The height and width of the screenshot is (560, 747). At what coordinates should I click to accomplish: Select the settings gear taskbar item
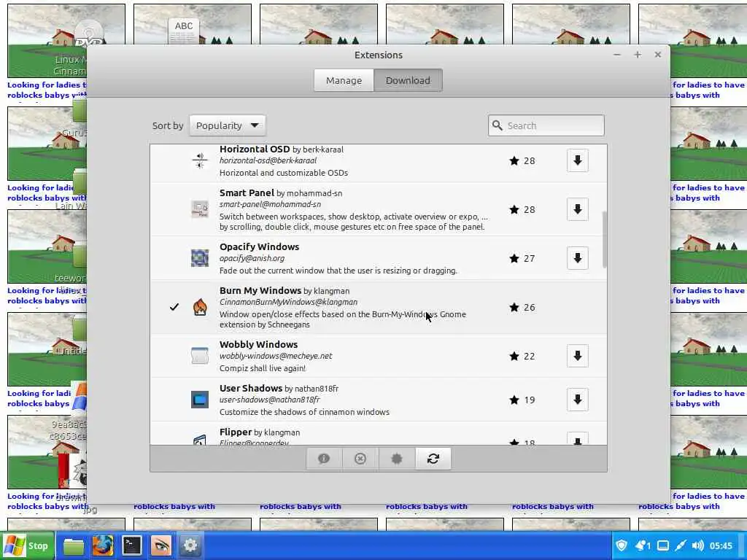[x=190, y=545]
